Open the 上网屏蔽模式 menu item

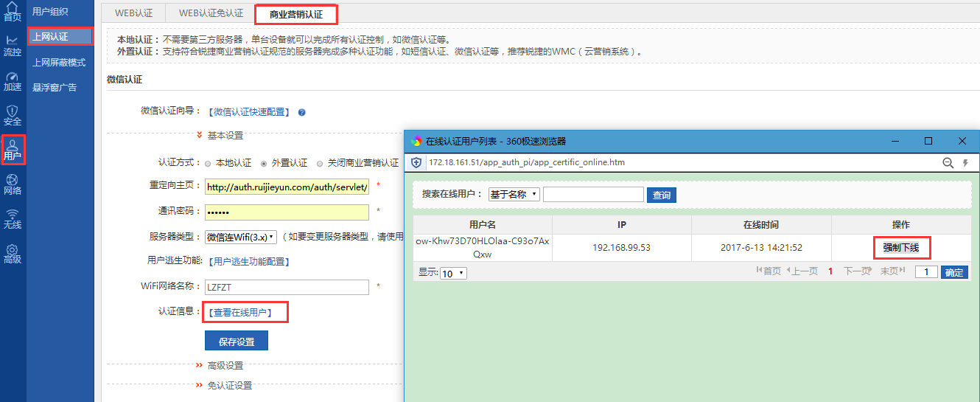[x=59, y=63]
